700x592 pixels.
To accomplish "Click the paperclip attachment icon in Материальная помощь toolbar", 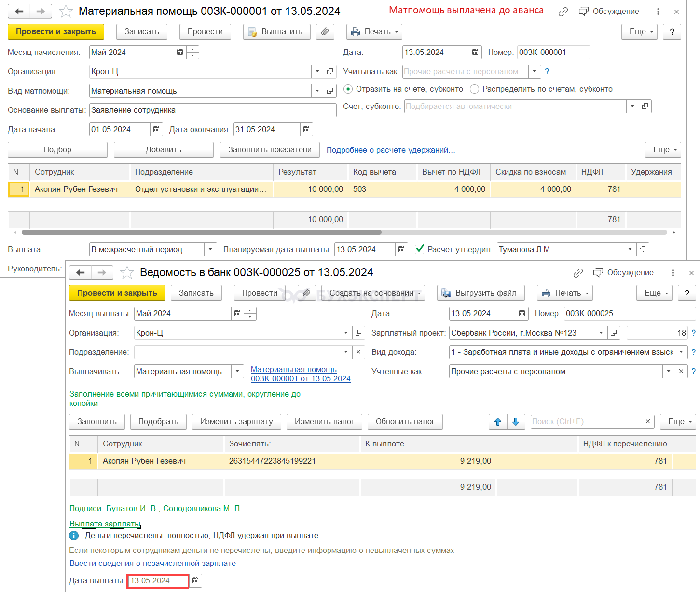I will (x=325, y=32).
